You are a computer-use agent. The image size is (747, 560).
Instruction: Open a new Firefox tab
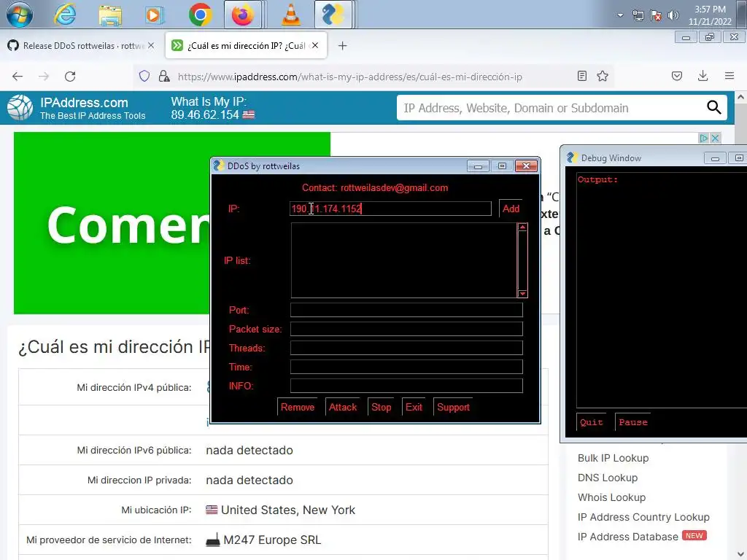[x=343, y=46]
